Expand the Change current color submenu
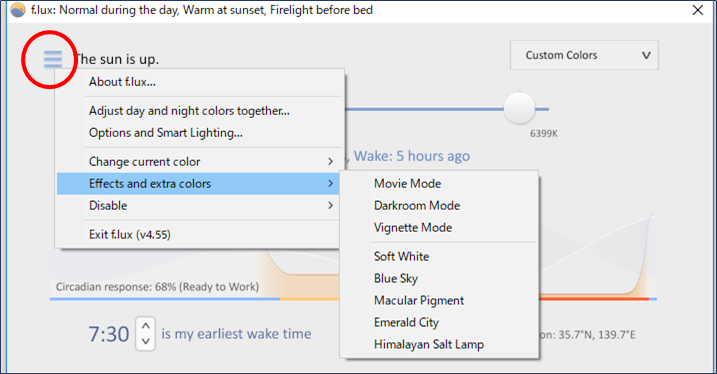Screen dimensions: 717x374 point(198,161)
